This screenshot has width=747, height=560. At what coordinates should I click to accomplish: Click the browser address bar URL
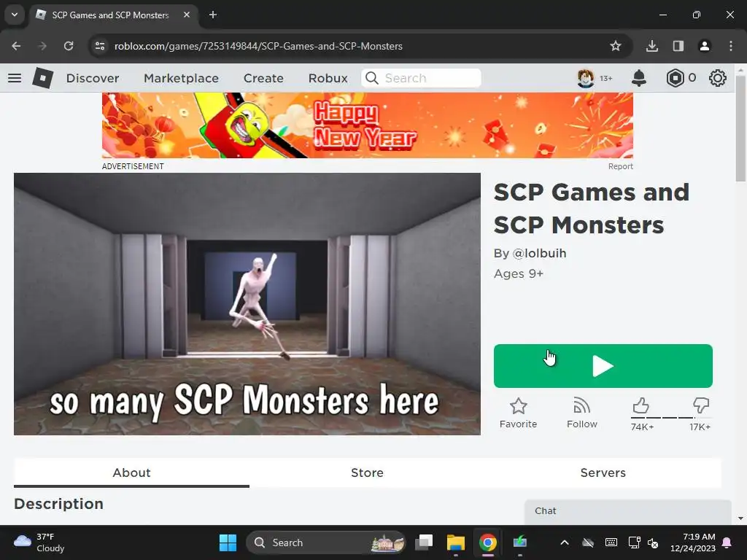click(258, 46)
